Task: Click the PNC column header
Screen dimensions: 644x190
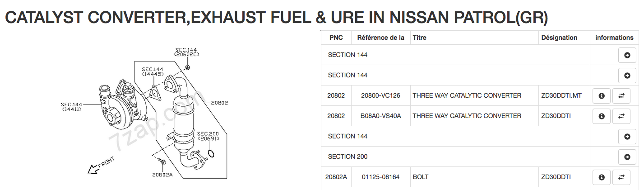Action: pos(336,38)
